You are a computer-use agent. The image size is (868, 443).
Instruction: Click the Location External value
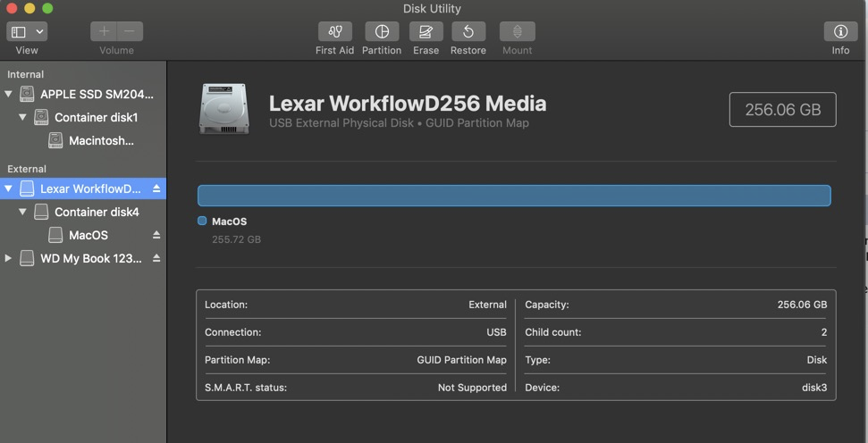point(487,305)
